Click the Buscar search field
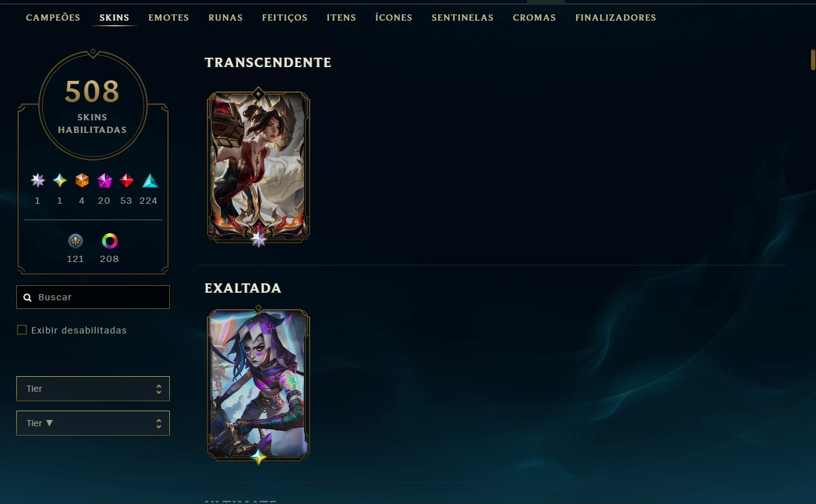816x504 pixels. point(93,297)
